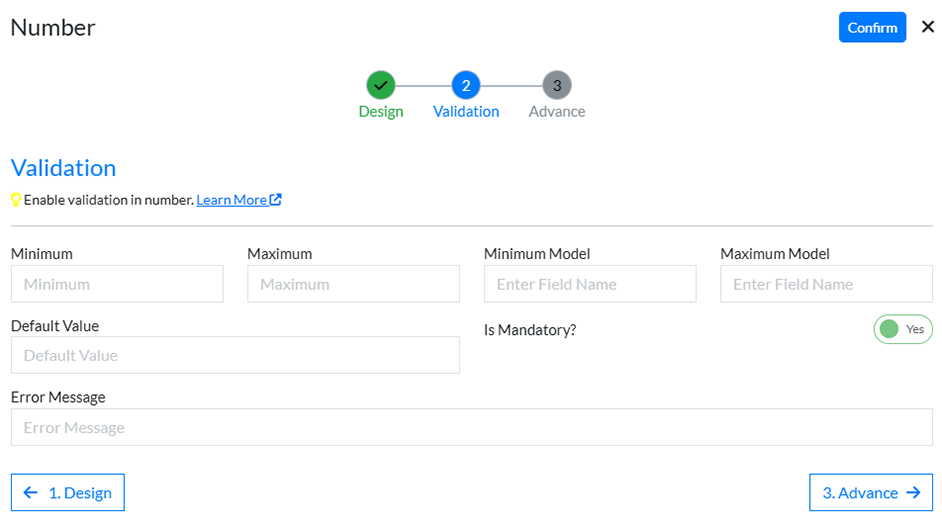Select the Design step label
The width and height of the screenshot is (942, 526).
tap(381, 112)
